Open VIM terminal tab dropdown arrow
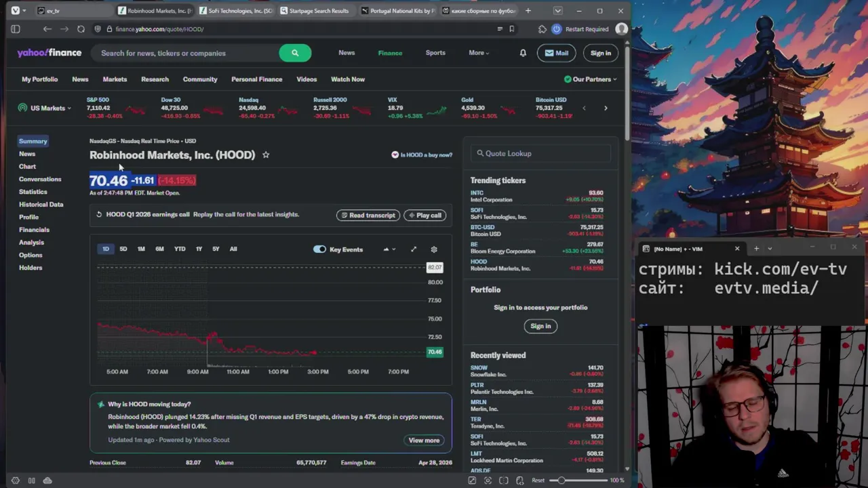868x488 pixels. click(x=770, y=249)
